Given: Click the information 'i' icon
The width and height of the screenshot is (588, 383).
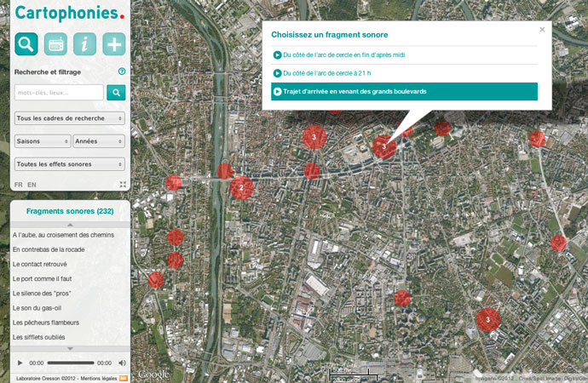Looking at the screenshot, I should pyautogui.click(x=84, y=44).
